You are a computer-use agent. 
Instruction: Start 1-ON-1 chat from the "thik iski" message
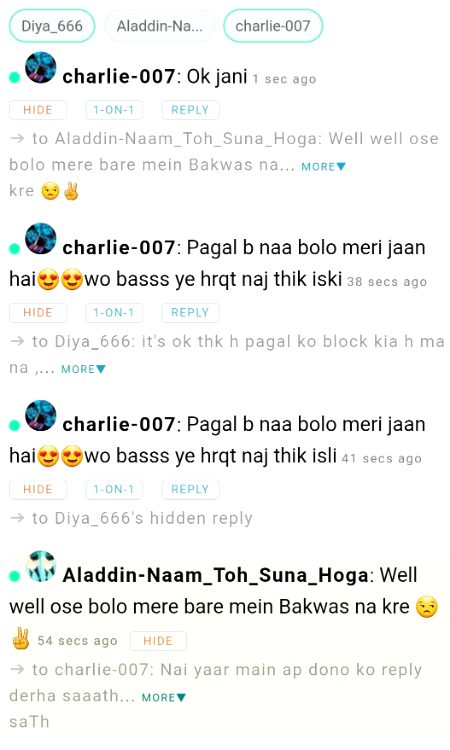[x=114, y=312]
